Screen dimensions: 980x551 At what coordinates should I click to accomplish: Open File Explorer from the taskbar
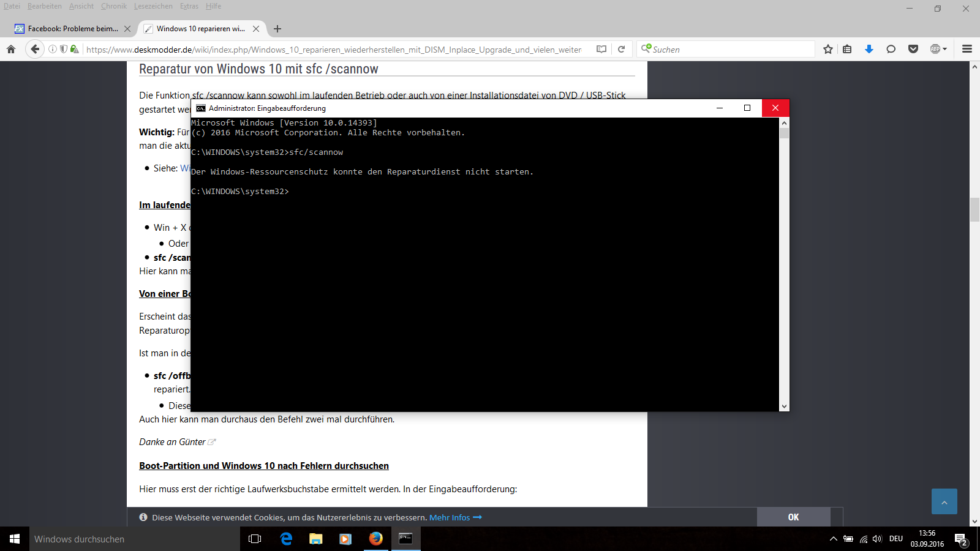tap(315, 539)
